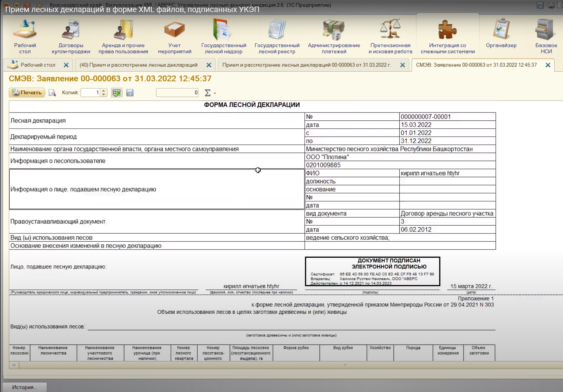The height and width of the screenshot is (392, 563).
Task: Select the cell 0201009885
Action: pos(400,165)
